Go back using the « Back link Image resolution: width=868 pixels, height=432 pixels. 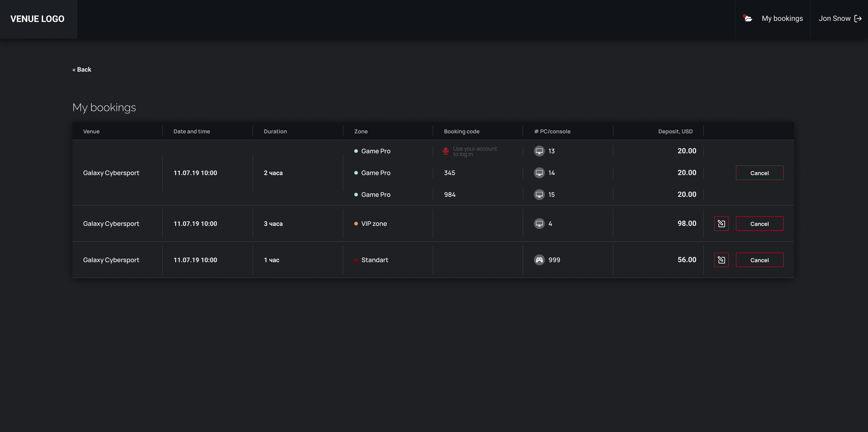coord(82,69)
